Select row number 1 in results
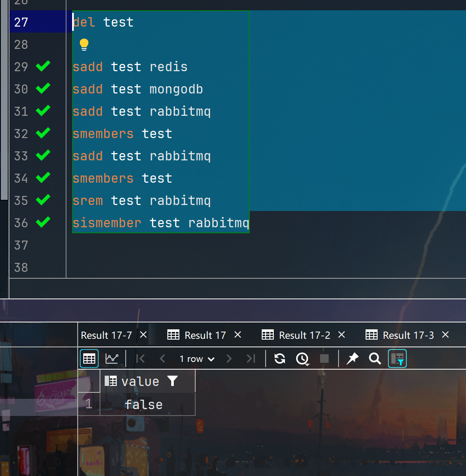Image resolution: width=466 pixels, height=476 pixels. (x=89, y=404)
